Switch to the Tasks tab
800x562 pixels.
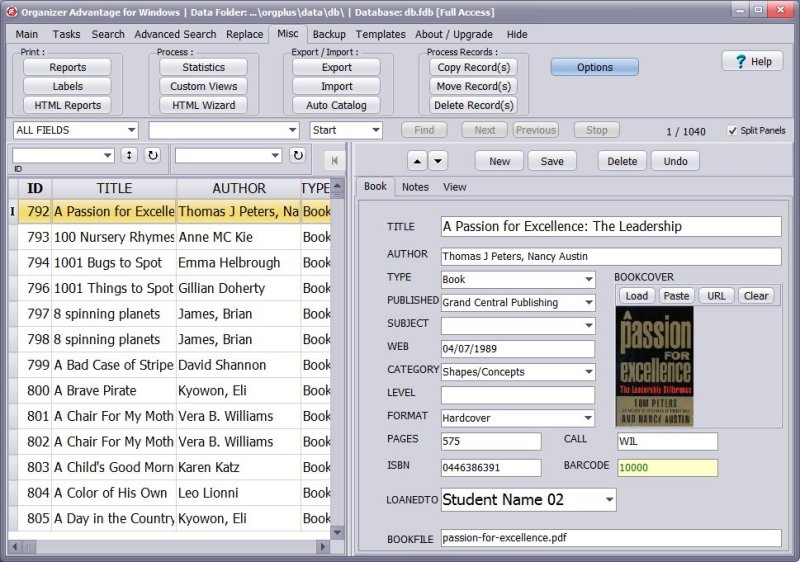(66, 34)
